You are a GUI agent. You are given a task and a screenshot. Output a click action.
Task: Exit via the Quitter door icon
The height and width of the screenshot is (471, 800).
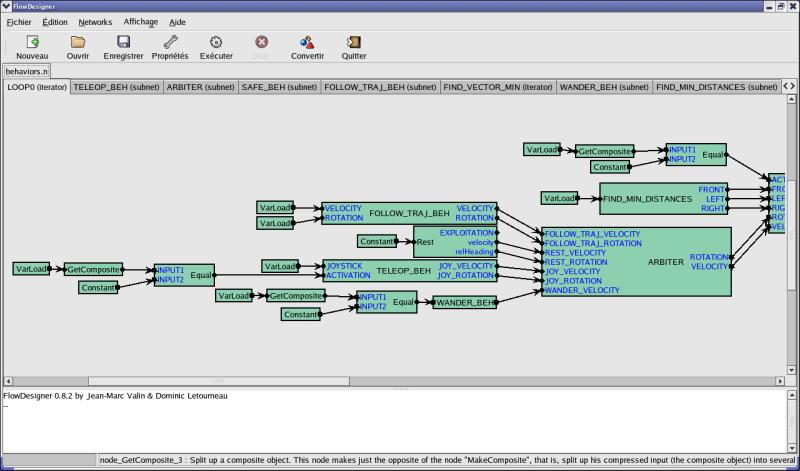pyautogui.click(x=353, y=42)
